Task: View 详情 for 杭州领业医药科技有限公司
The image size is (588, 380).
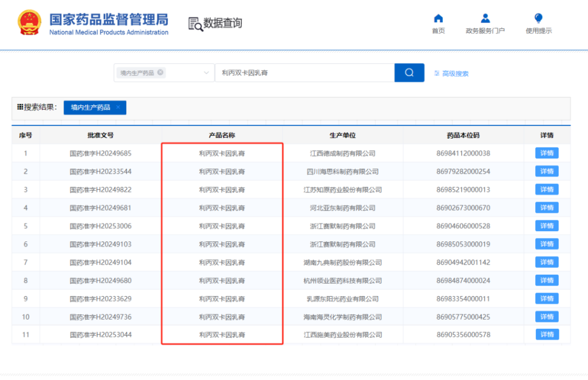Action: pos(547,281)
